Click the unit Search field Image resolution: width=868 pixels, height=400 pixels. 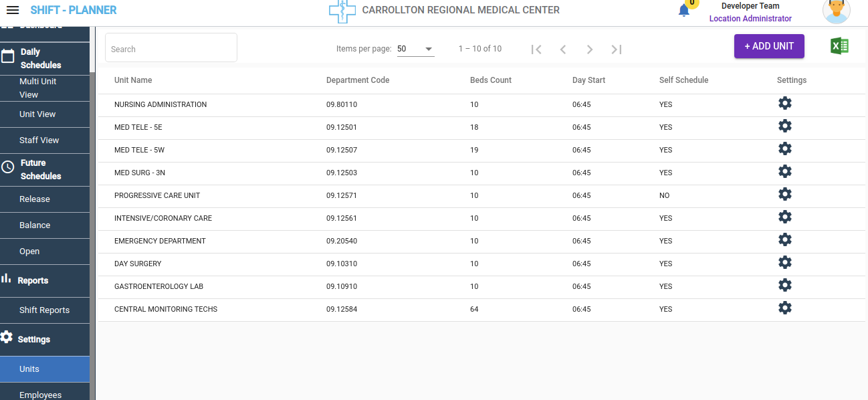pyautogui.click(x=171, y=49)
